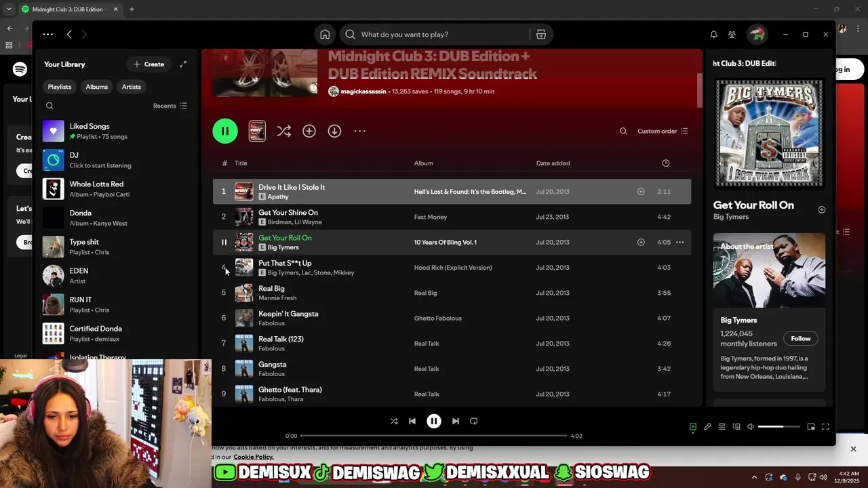This screenshot has width=868, height=488.
Task: Skip to the next track
Action: (456, 421)
